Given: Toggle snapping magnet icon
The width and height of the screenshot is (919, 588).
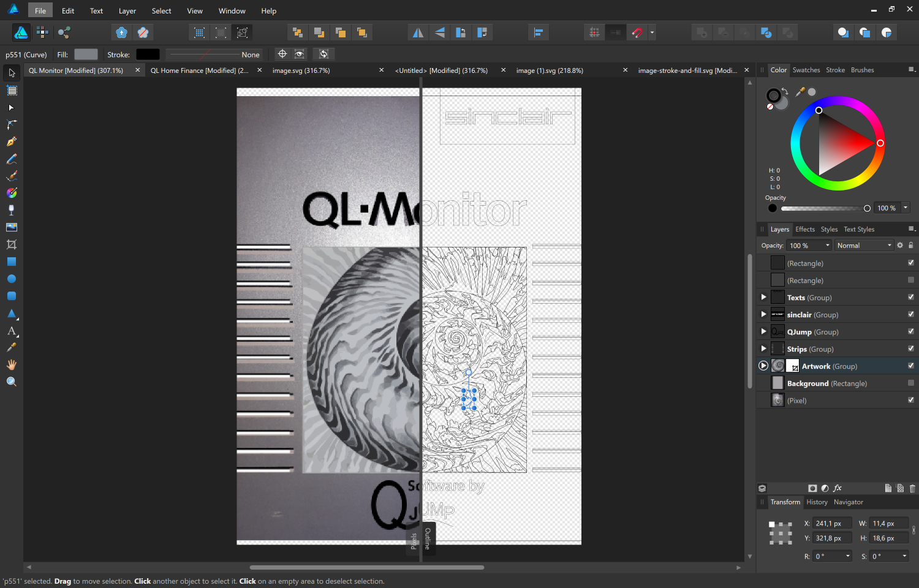Looking at the screenshot, I should [x=637, y=32].
